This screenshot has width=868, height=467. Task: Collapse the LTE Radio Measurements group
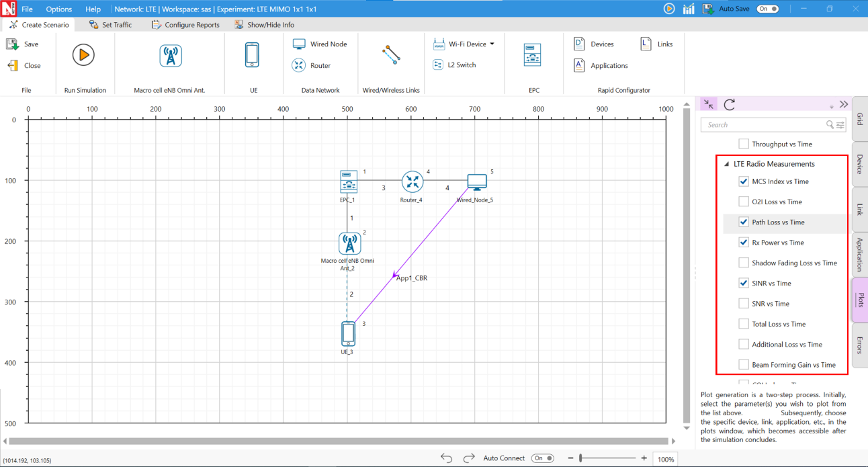click(726, 164)
